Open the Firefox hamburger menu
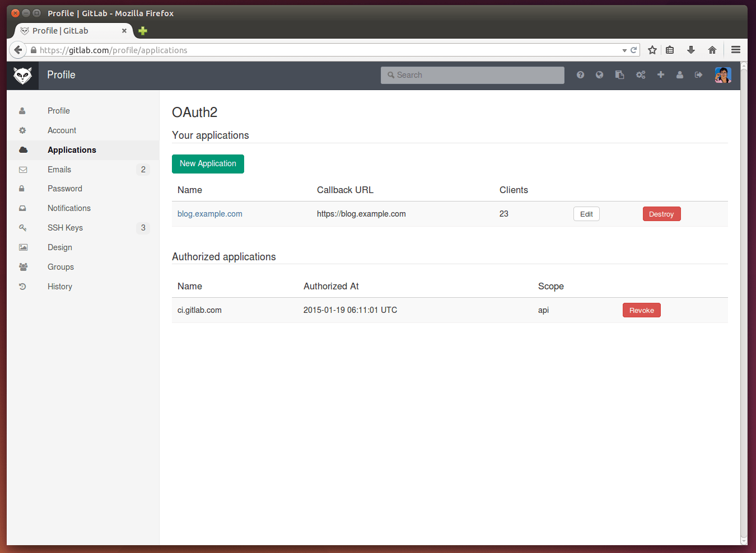This screenshot has height=553, width=756. click(x=735, y=50)
